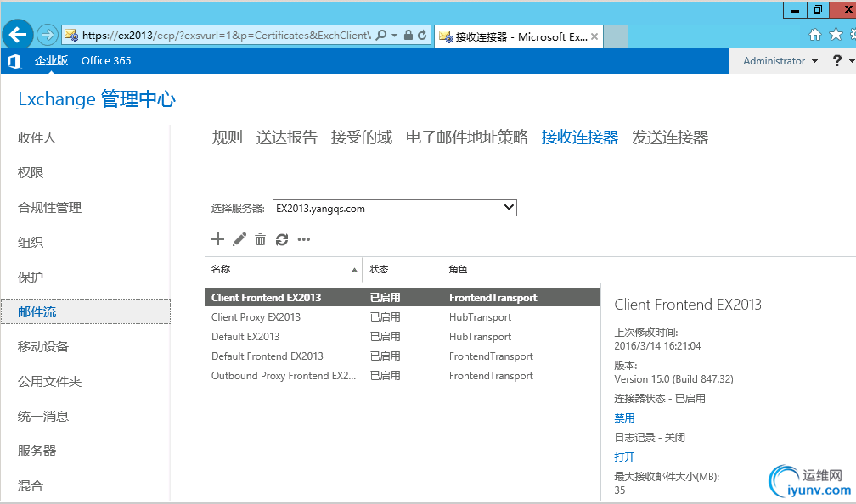The width and height of the screenshot is (856, 504).
Task: Open the 接受的域 tab
Action: tap(362, 137)
